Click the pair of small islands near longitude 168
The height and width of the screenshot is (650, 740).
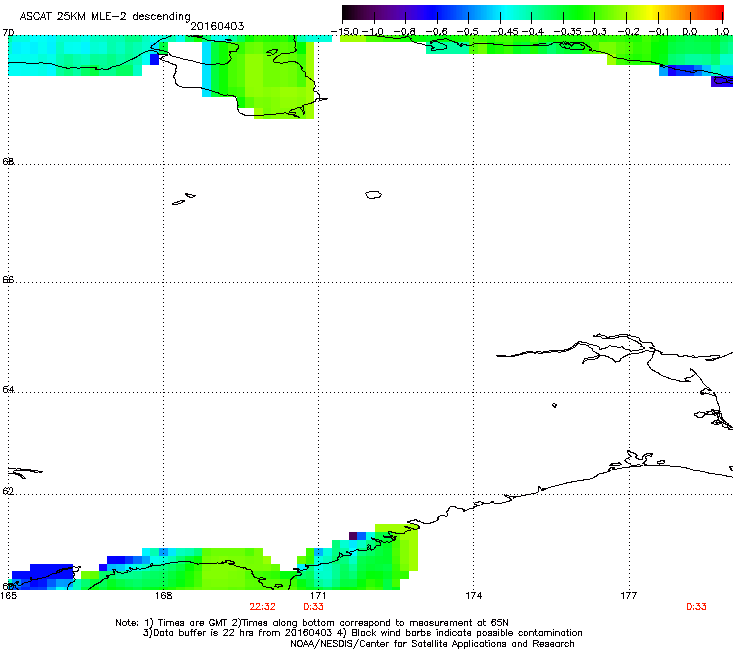(x=184, y=199)
